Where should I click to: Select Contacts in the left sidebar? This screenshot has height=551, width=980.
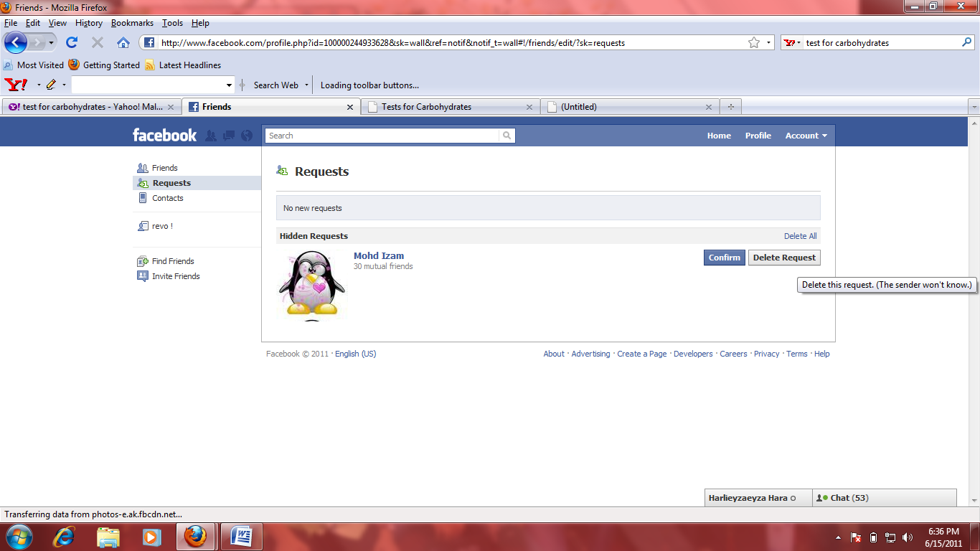point(197,198)
